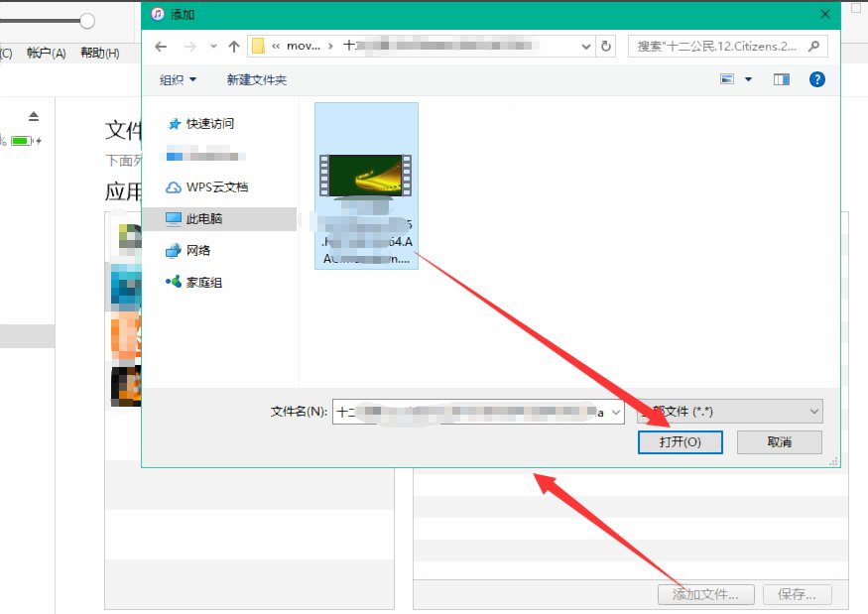Click the preview pane icon
The height and width of the screenshot is (614, 868).
click(781, 78)
